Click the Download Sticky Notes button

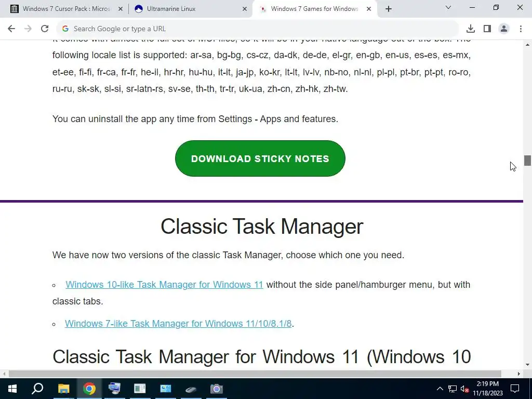coord(260,158)
